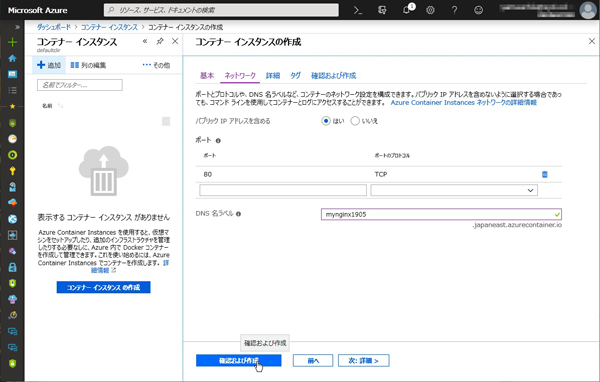
Task: Open the green circle sidebar favorite icon
Action: (x=13, y=155)
